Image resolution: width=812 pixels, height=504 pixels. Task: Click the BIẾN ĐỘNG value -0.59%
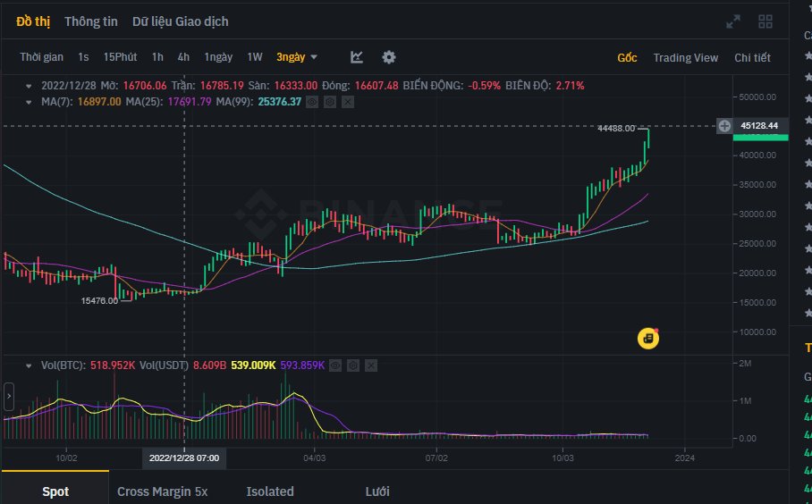click(484, 86)
